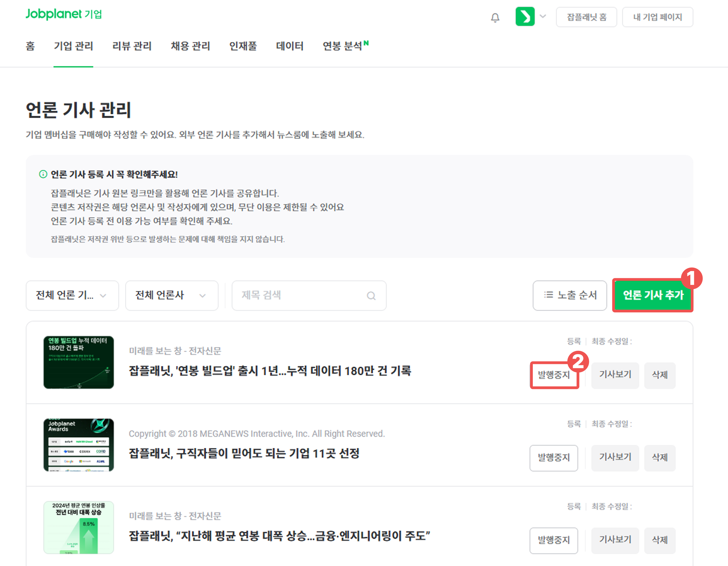This screenshot has height=566, width=728.
Task: Open the 연봉 분석 tab
Action: tap(346, 46)
